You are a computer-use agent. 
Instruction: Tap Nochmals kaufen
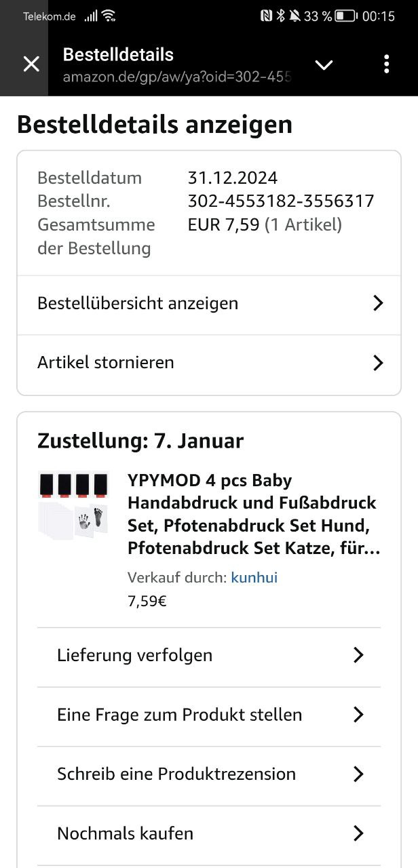(126, 833)
